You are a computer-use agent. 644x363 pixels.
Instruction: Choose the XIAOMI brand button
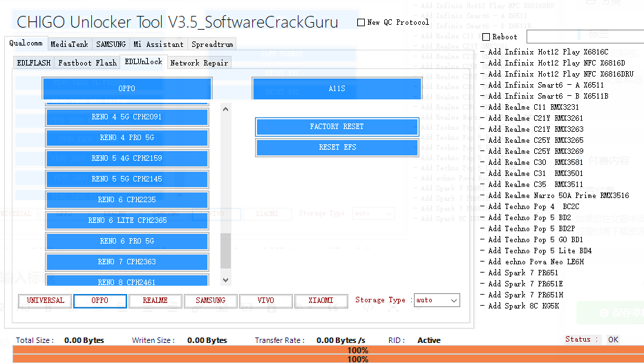tap(321, 301)
